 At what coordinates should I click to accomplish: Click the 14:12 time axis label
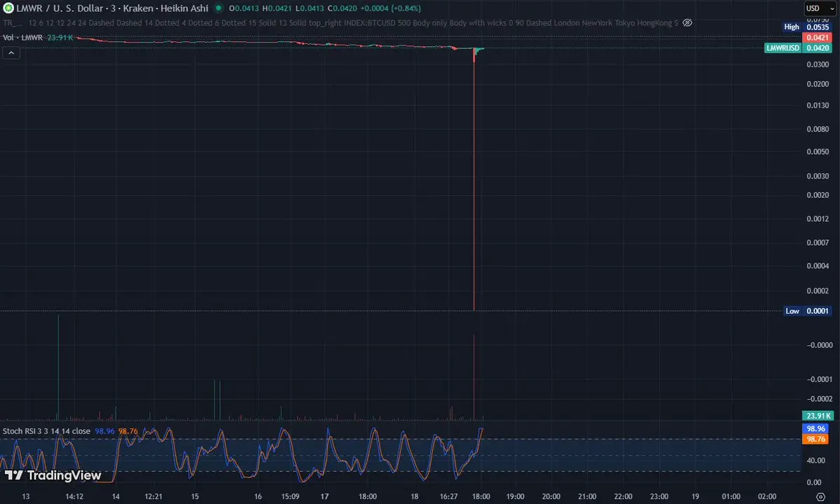tap(74, 496)
